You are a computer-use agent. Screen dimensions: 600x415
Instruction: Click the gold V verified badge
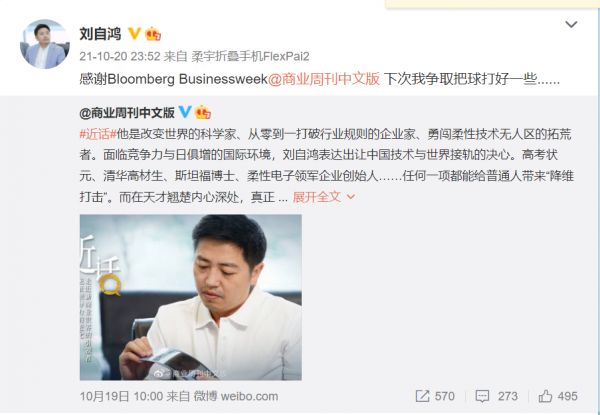click(x=134, y=34)
